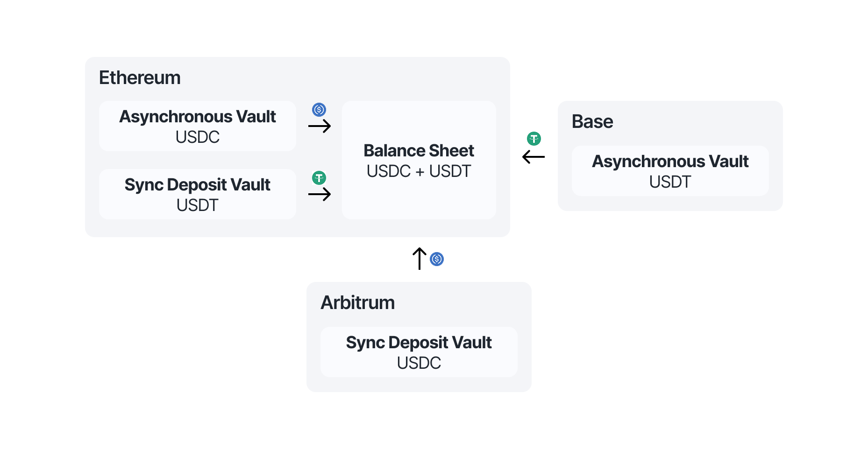Select the Arbitrum Sync Deposit Vault USDC box
The height and width of the screenshot is (450, 868).
[419, 352]
